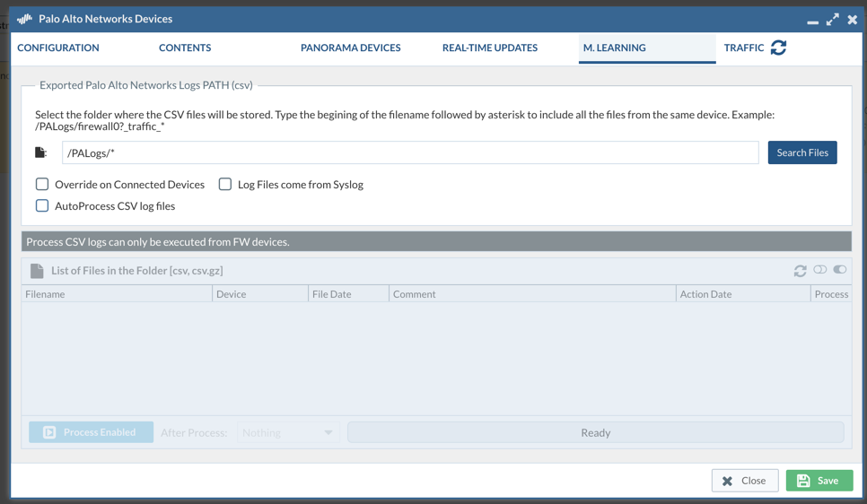Screen dimensions: 867x504
Task: Switch to the PANORAMA DEVICES tab
Action: [x=350, y=48]
